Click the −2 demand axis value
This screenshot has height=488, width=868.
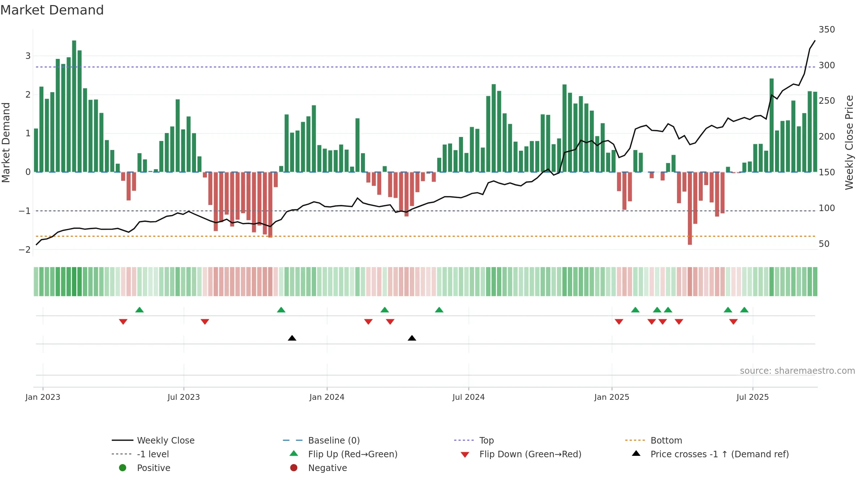pyautogui.click(x=25, y=249)
